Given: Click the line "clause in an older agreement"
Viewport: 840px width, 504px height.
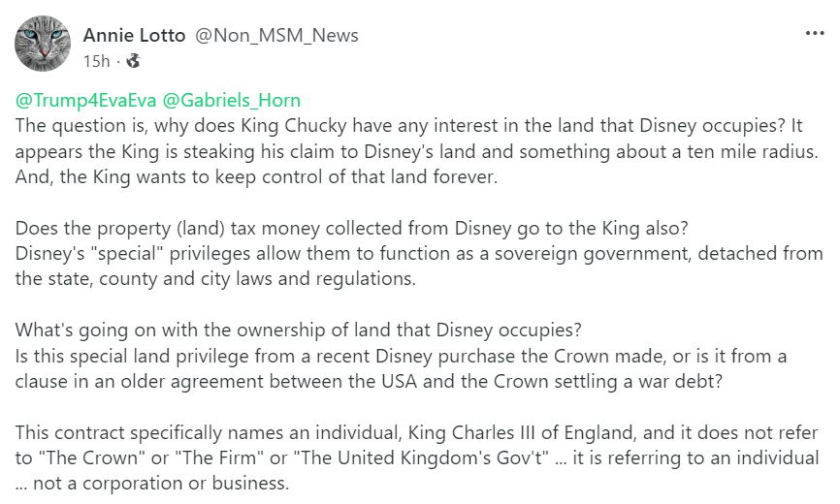Looking at the screenshot, I should click(x=369, y=382).
